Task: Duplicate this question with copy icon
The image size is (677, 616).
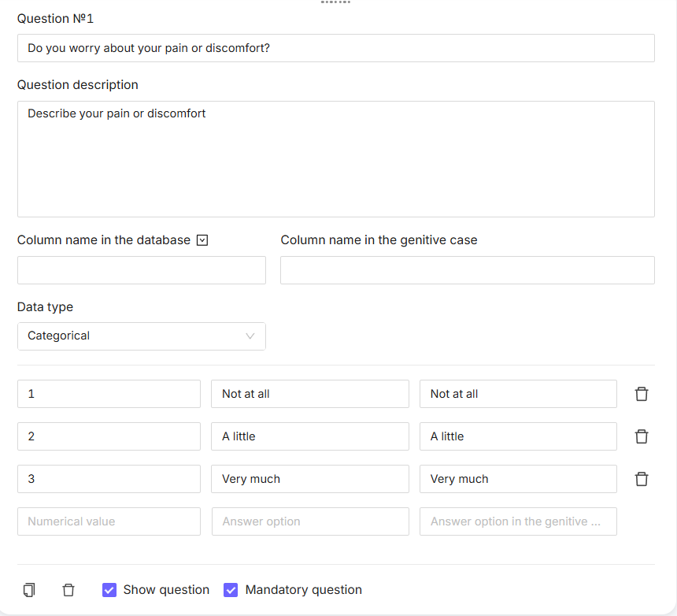Action: pyautogui.click(x=29, y=590)
